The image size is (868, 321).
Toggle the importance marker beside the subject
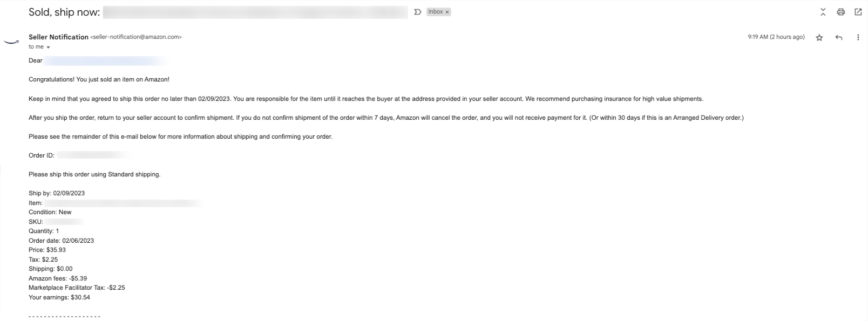[417, 12]
